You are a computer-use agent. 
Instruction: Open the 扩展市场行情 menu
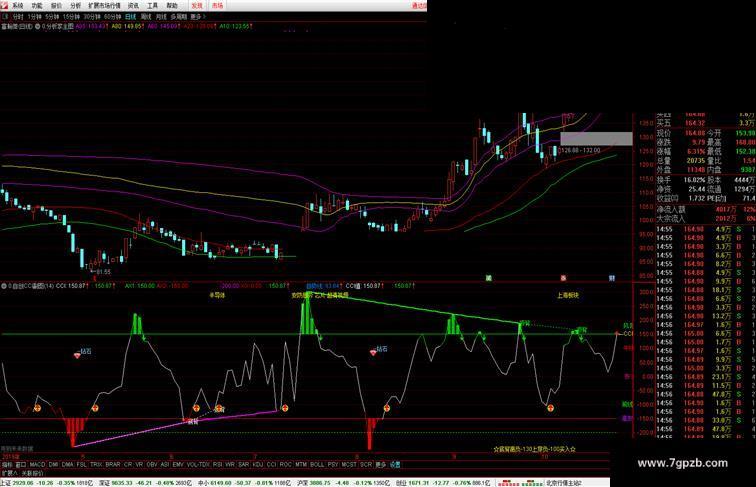click(x=104, y=6)
